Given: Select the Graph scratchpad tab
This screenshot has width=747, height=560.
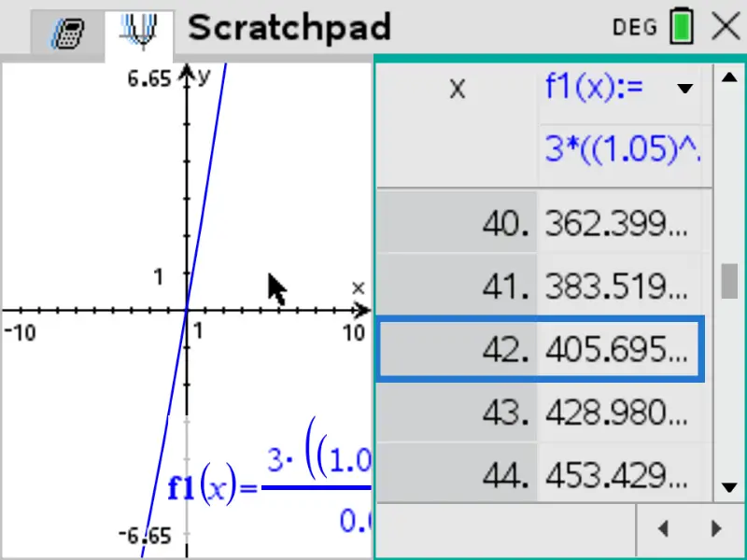Looking at the screenshot, I should point(140,33).
